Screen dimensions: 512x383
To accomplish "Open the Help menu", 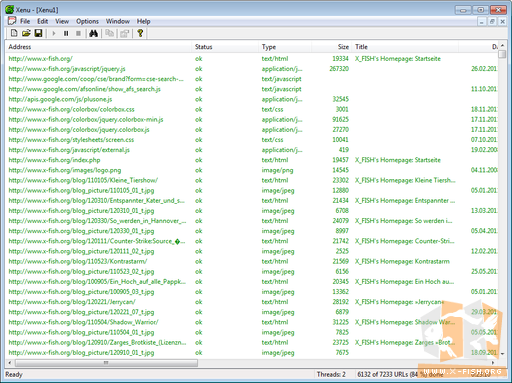I will [x=143, y=21].
